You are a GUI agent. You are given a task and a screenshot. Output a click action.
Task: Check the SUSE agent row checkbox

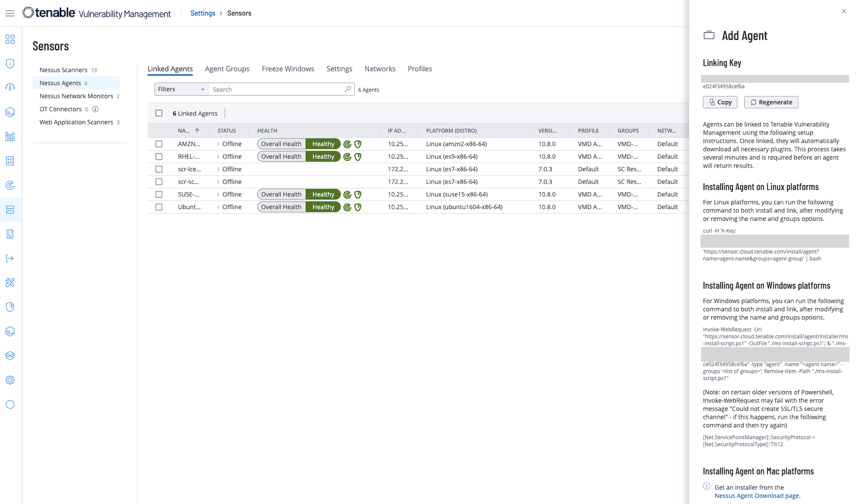click(159, 194)
